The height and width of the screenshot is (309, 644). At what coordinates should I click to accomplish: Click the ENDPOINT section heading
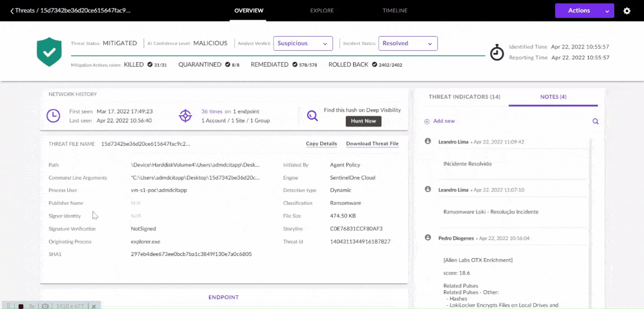point(224,298)
